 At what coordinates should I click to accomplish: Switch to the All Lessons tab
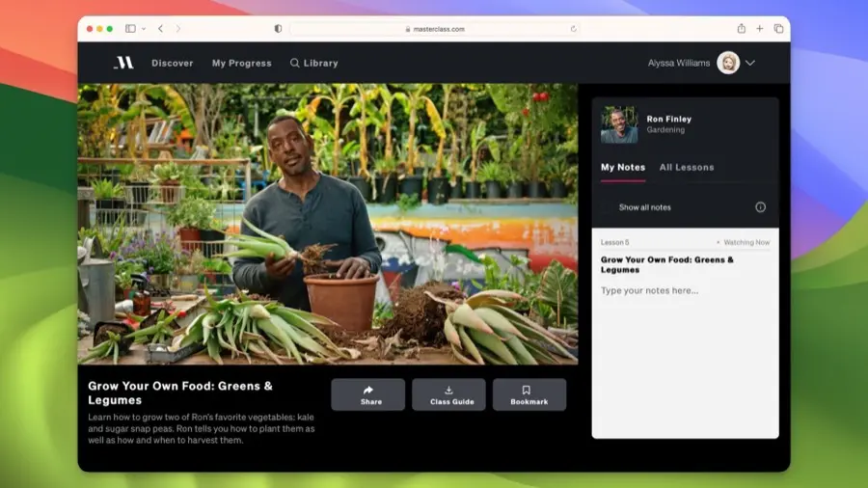click(x=687, y=167)
